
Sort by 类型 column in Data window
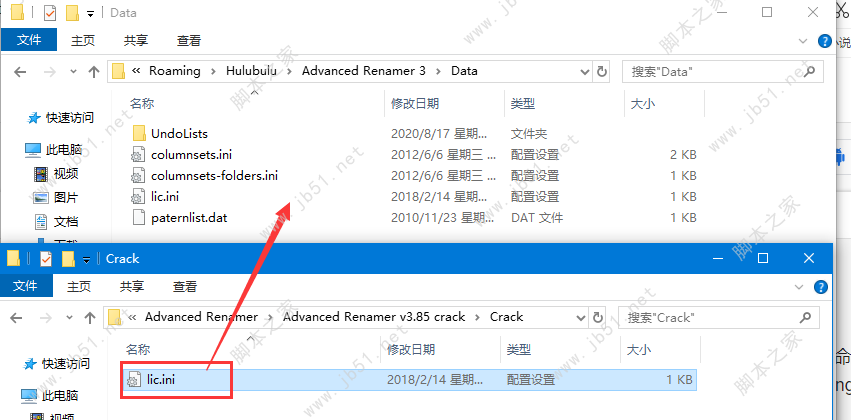click(523, 104)
